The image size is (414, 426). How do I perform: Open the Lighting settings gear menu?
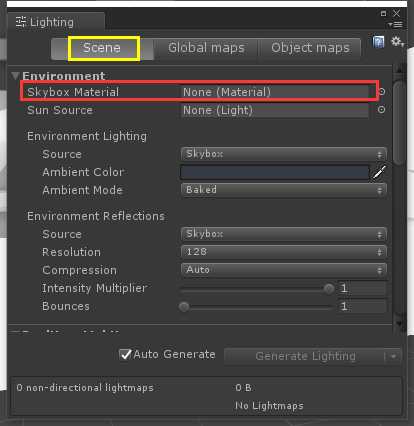[397, 42]
